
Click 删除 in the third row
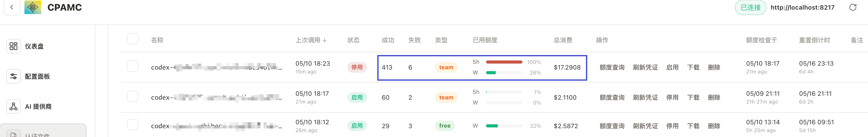[714, 126]
